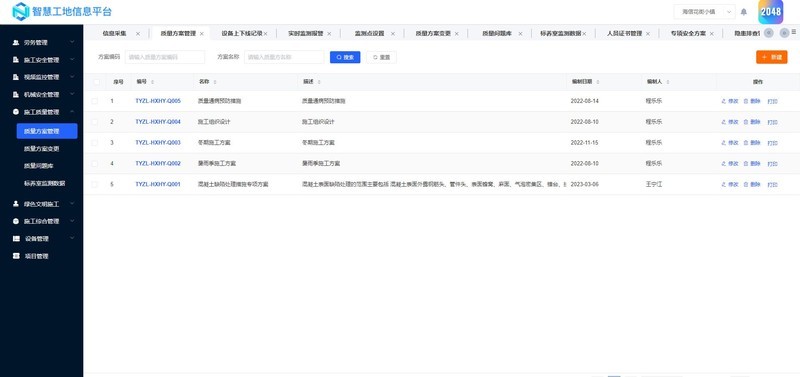The height and width of the screenshot is (377, 800).
Task: Expand the 视频监控管理 menu chevron
Action: coord(72,77)
